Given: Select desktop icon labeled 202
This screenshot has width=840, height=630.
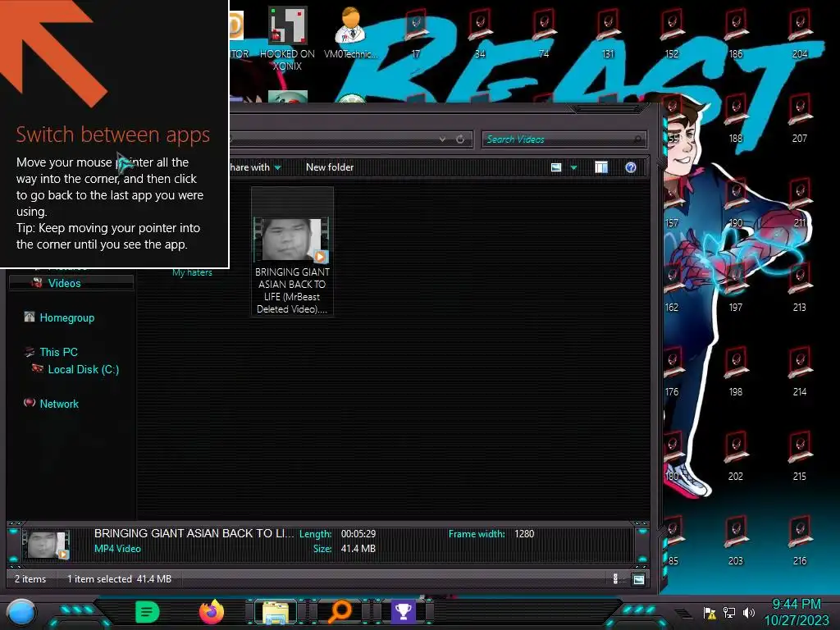Looking at the screenshot, I should pyautogui.click(x=736, y=456).
